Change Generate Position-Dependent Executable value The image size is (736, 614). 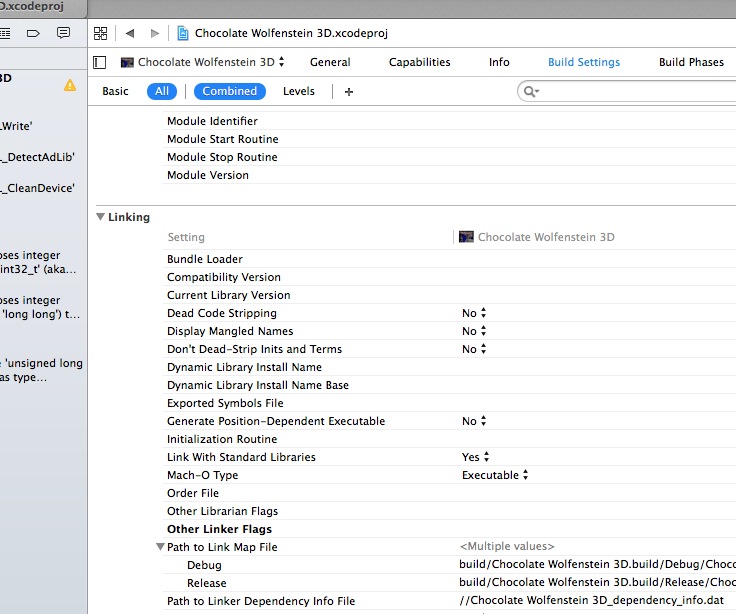point(474,421)
